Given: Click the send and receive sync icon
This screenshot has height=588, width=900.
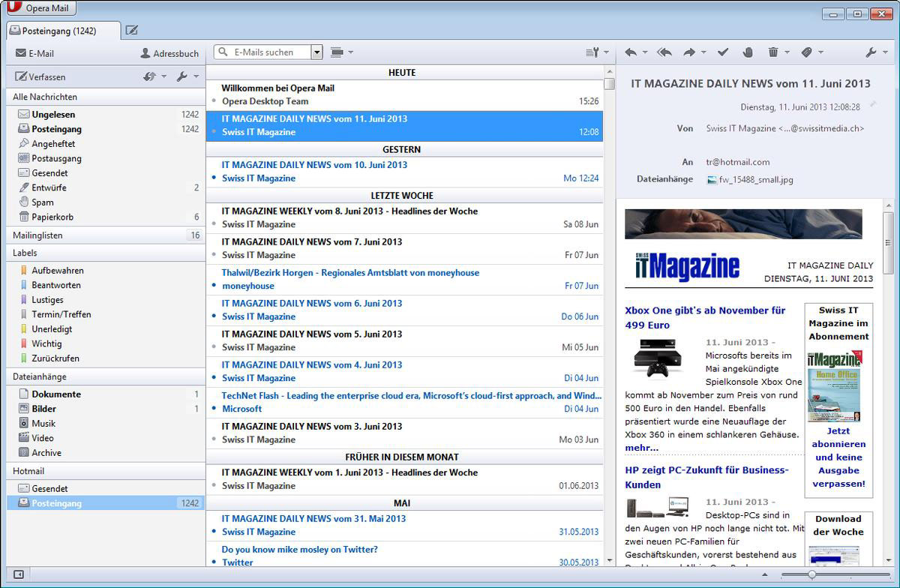Looking at the screenshot, I should click(150, 76).
